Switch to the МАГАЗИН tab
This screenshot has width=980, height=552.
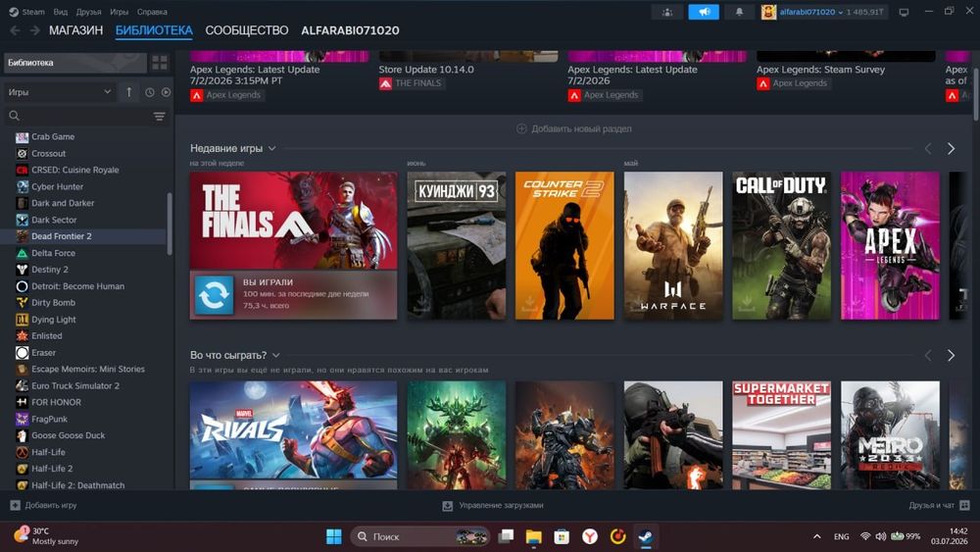[76, 30]
